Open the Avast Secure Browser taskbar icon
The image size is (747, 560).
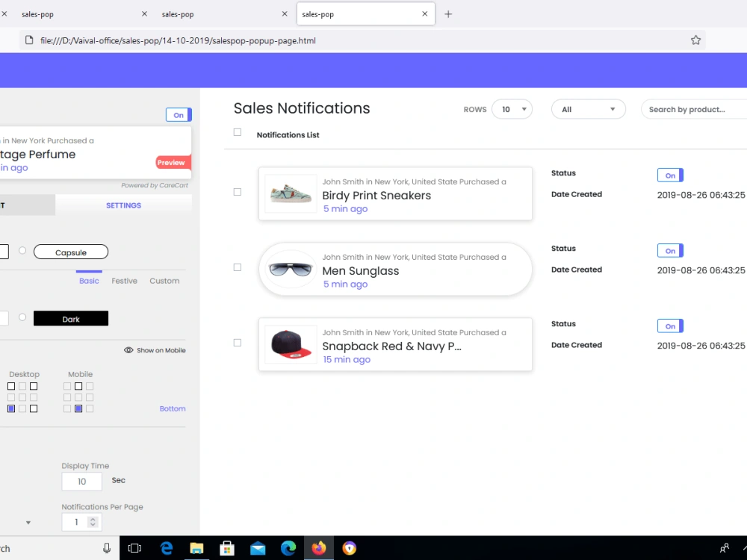[x=349, y=548]
